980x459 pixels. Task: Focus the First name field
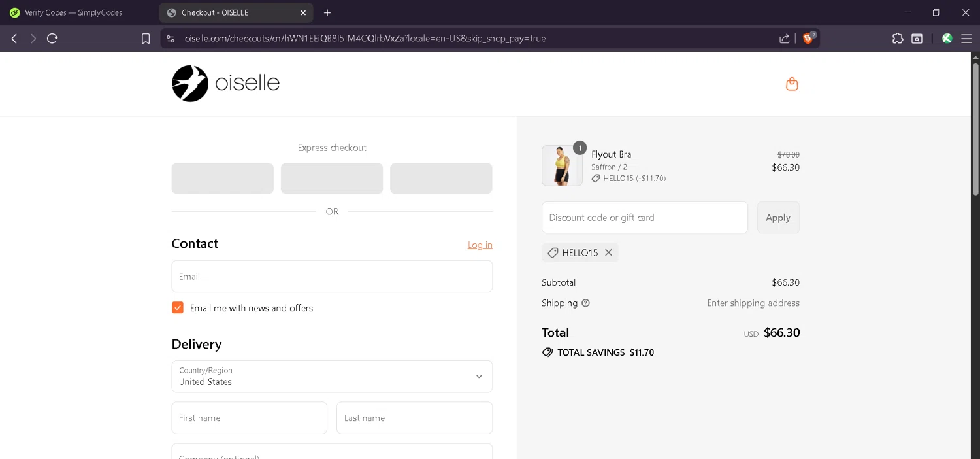(250, 418)
